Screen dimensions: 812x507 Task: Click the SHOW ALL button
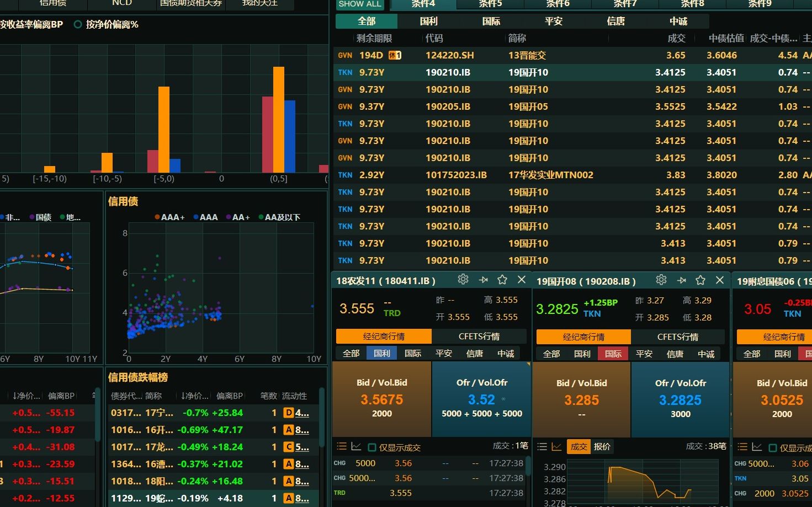pyautogui.click(x=360, y=4)
